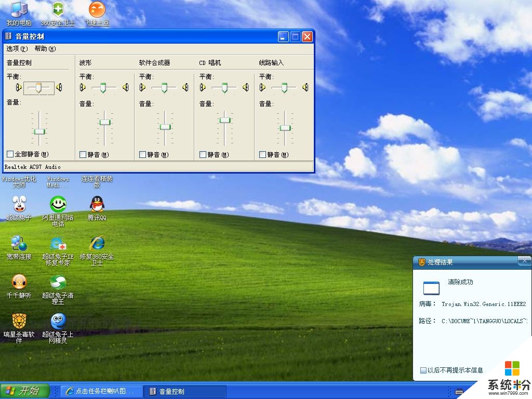Select Windows Medi... desktop label
Image resolution: width=532 pixels, height=399 pixels.
pos(58,182)
